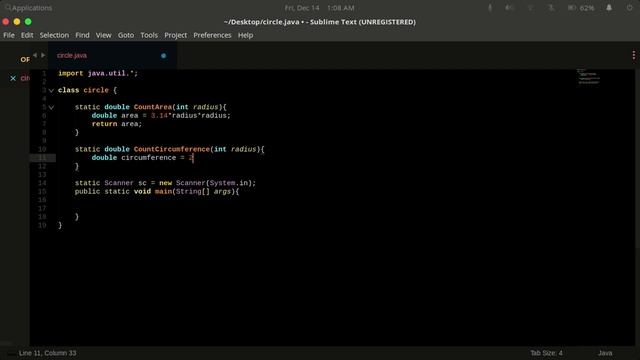The width and height of the screenshot is (640, 360).
Task: Open the date and time clock
Action: (x=320, y=8)
